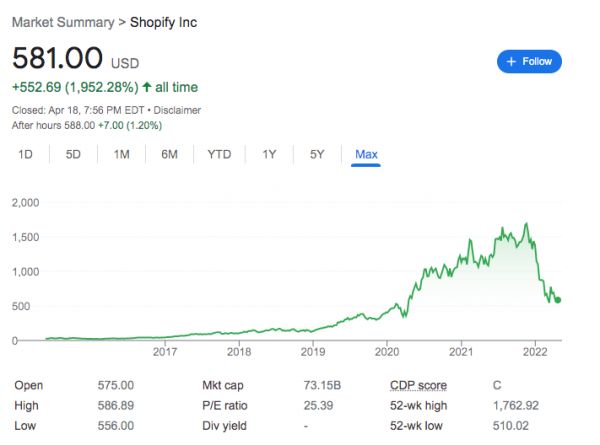600x445 pixels.
Task: Switch chart to 6M range
Action: coord(169,154)
